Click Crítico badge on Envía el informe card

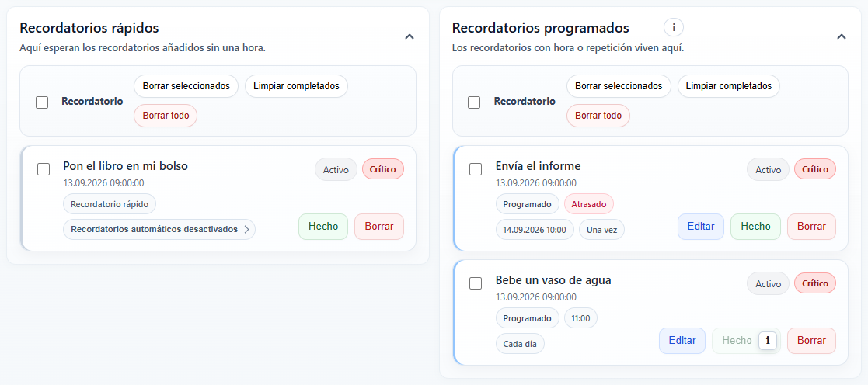(815, 169)
